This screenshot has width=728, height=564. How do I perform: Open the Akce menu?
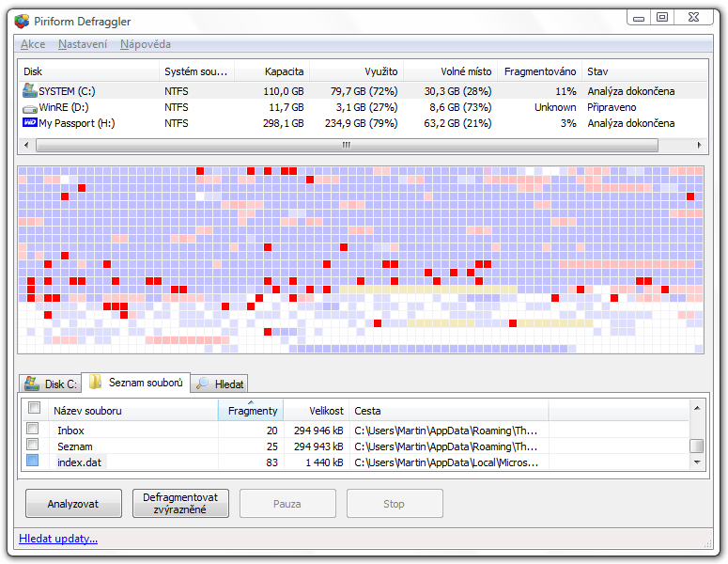tap(33, 44)
